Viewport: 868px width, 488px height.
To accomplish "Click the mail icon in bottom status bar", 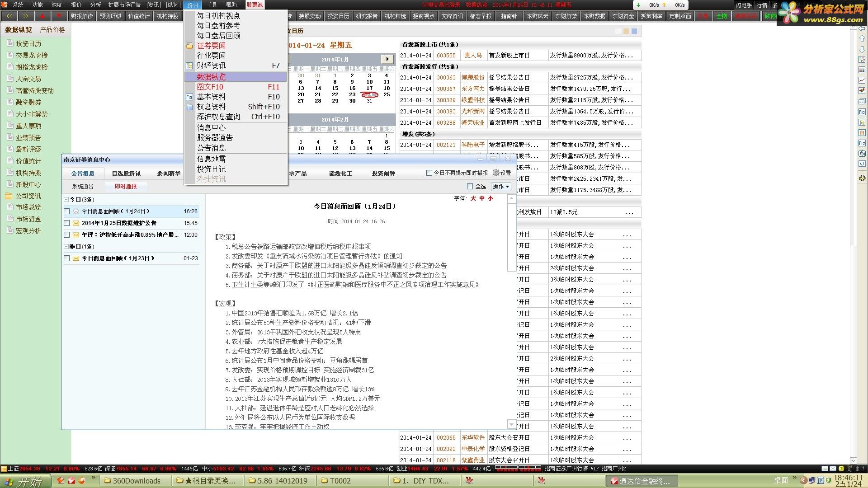I will click(x=833, y=469).
